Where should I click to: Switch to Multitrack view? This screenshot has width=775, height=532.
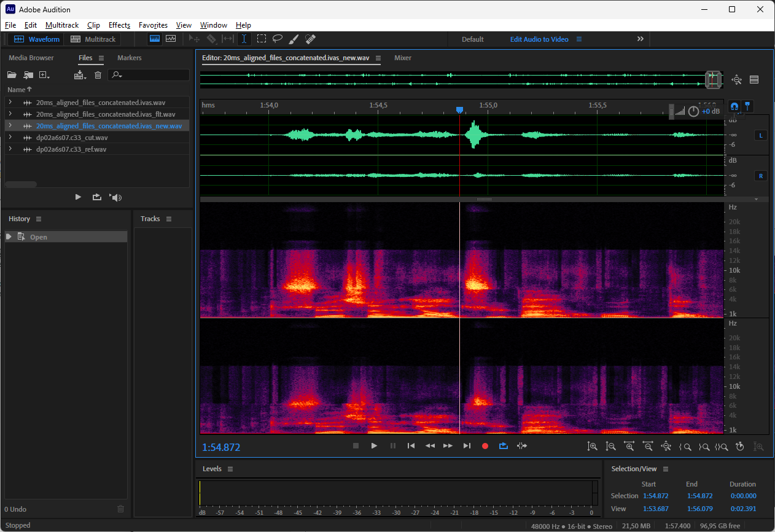pos(93,39)
